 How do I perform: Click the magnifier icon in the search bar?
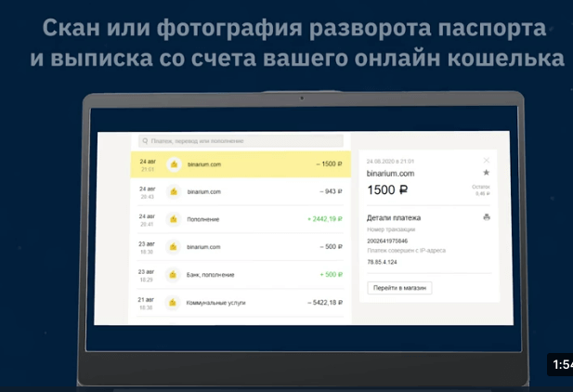coord(144,141)
